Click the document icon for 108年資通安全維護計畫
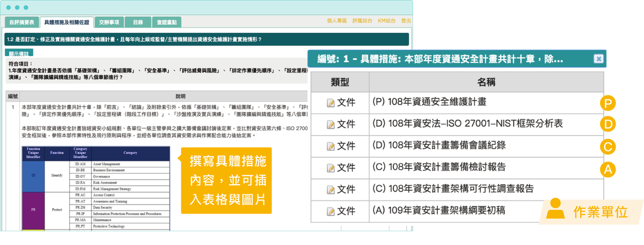This screenshot has height=245, width=644. [331, 102]
